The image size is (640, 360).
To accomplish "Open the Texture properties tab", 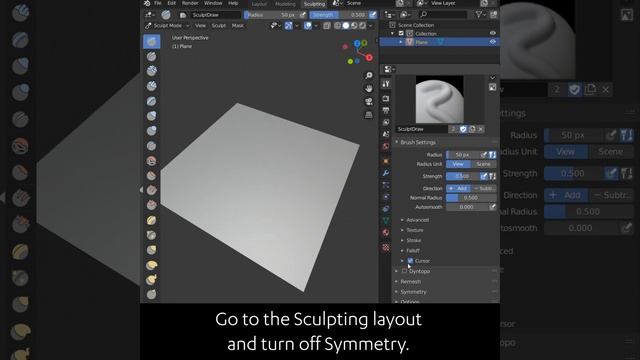I will pyautogui.click(x=386, y=247).
